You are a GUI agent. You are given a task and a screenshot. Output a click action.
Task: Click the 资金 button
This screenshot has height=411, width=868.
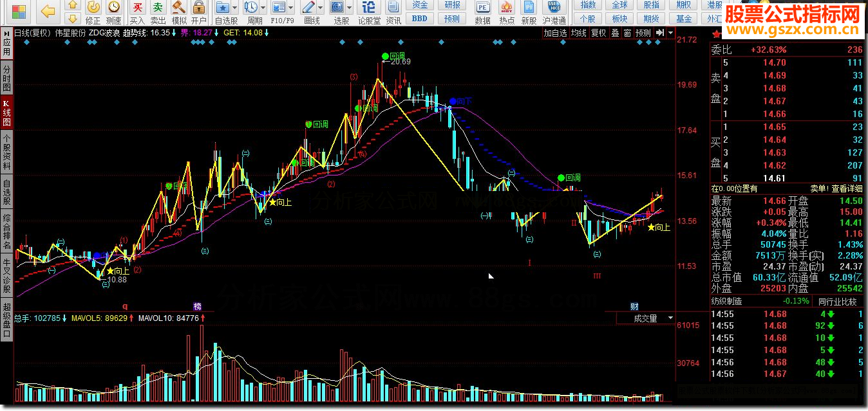pos(420,5)
